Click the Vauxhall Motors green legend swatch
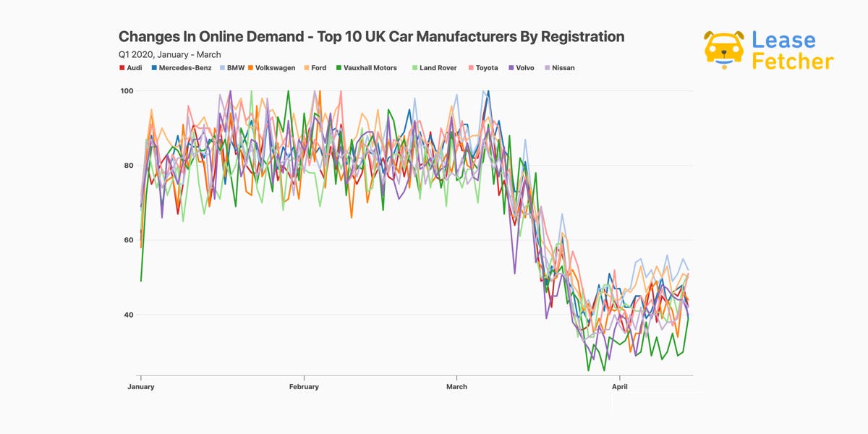Viewport: 868px width, 434px height. 339,68
